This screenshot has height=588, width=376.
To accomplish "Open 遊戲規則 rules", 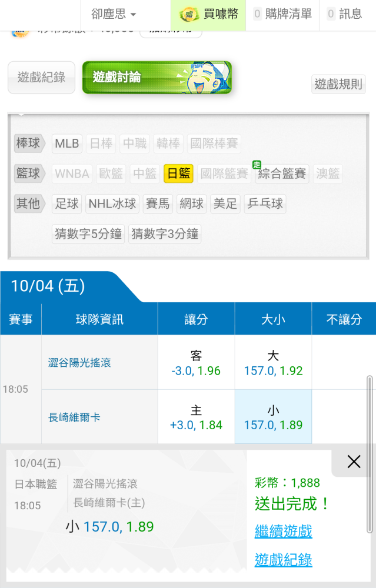I will coord(338,84).
